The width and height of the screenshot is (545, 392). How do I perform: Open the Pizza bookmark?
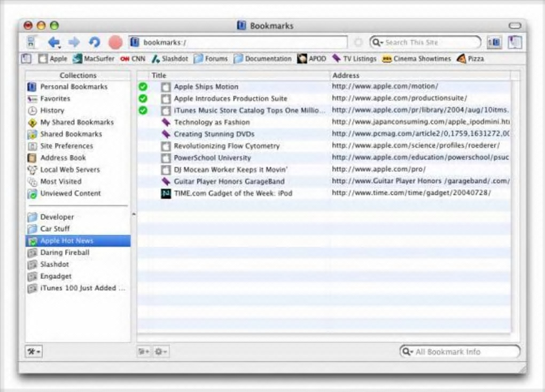pos(470,59)
